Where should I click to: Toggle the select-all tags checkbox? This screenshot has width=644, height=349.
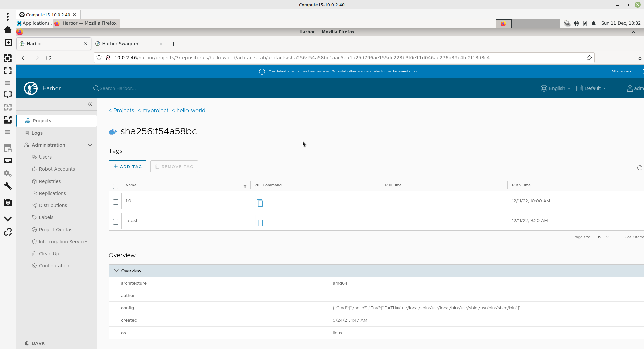click(116, 186)
